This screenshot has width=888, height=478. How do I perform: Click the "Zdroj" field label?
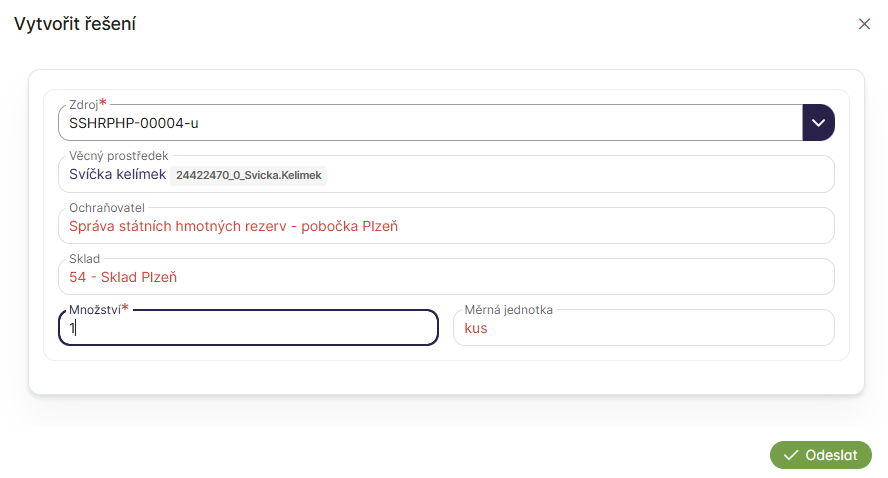pyautogui.click(x=83, y=104)
